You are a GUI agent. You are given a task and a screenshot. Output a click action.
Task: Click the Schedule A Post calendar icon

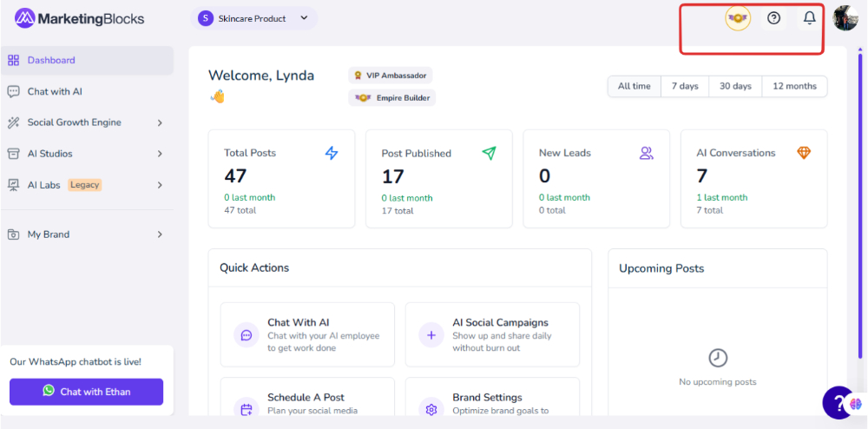pos(247,408)
